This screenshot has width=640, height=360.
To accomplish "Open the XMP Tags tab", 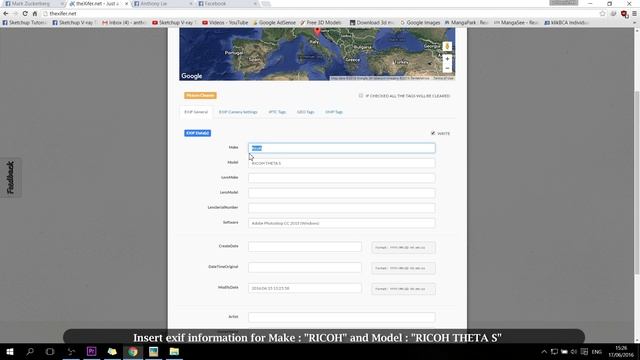I will [x=334, y=112].
